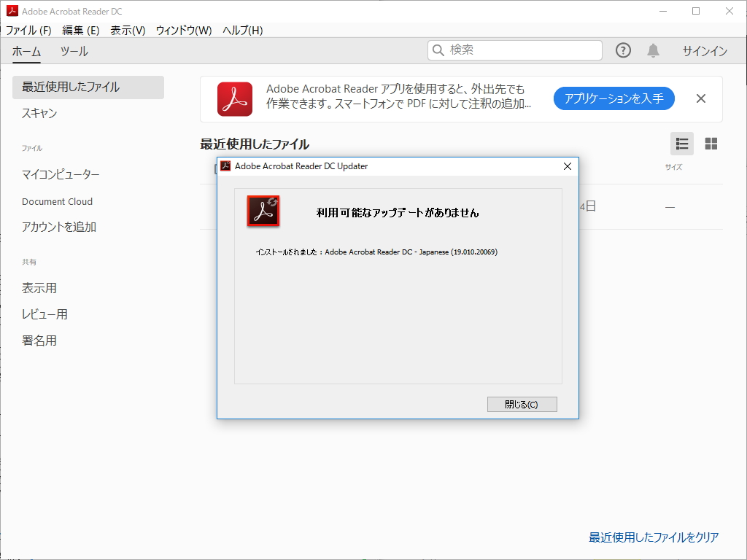Image resolution: width=747 pixels, height=560 pixels.
Task: Click the Acrobat icon inside the updater dialog
Action: point(263,211)
